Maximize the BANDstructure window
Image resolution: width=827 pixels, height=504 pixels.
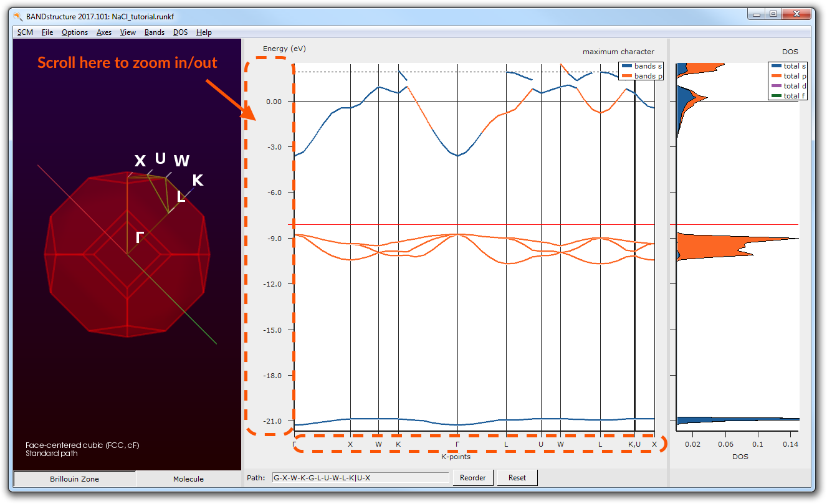point(773,14)
